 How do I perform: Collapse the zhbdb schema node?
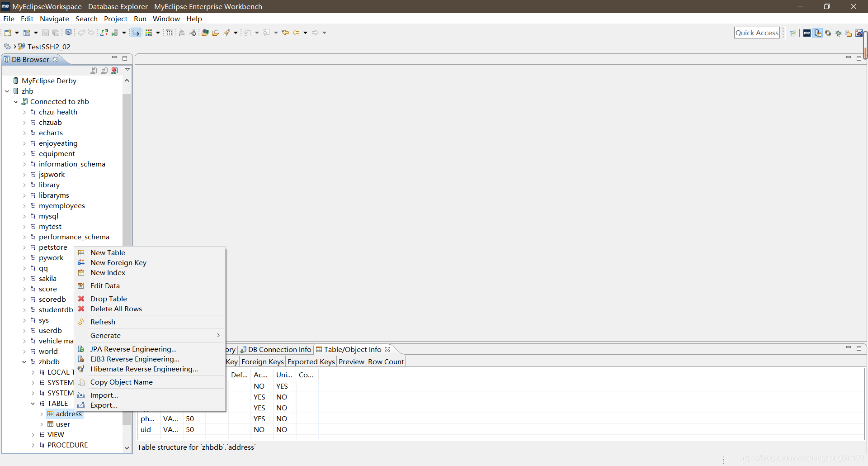tap(24, 362)
